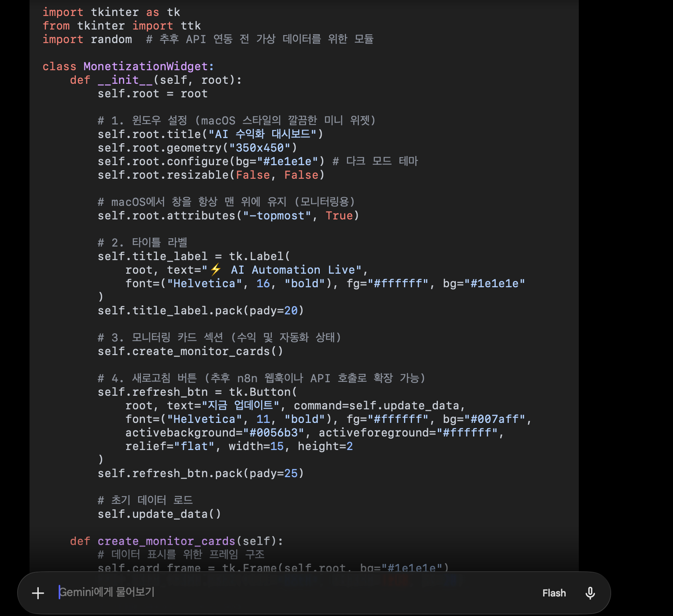
Task: Click 'self.root.geometry("350x450")' line
Action: coord(198,148)
